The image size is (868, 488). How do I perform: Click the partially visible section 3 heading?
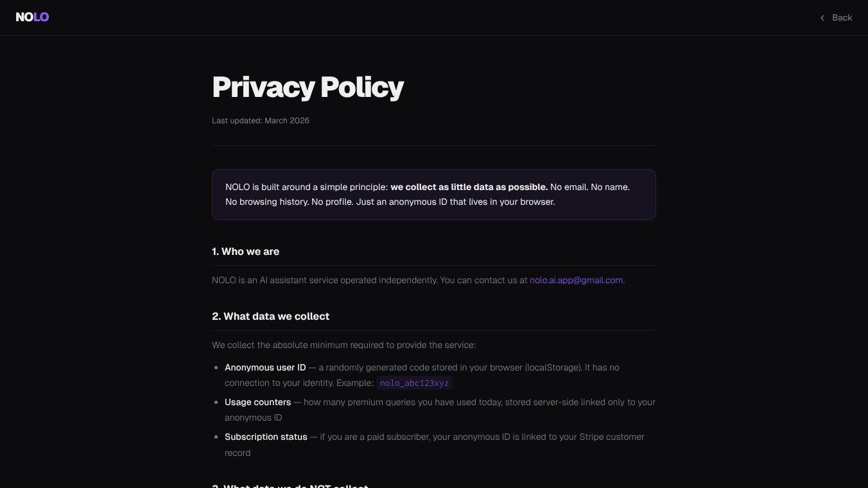tap(290, 485)
